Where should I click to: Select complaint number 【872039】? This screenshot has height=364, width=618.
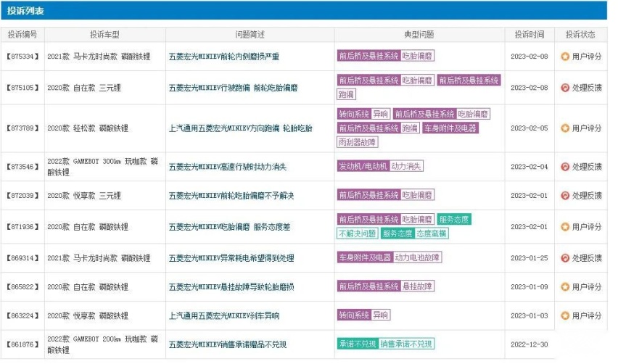[x=22, y=195]
